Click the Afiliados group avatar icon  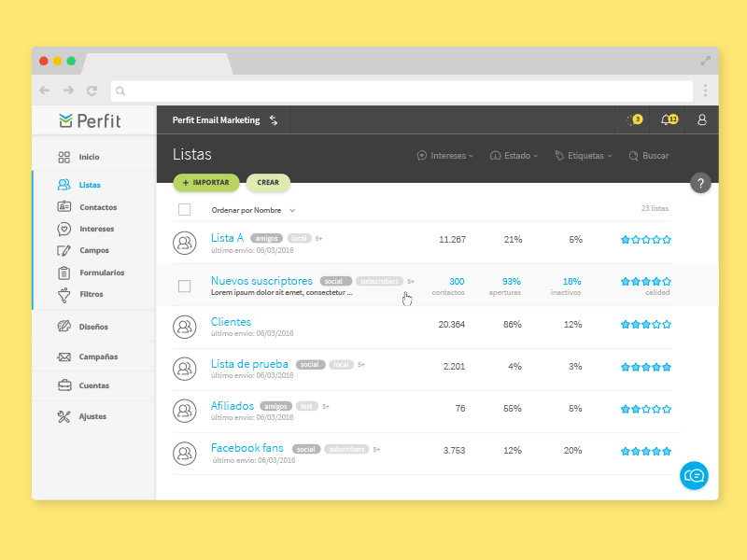pyautogui.click(x=185, y=411)
